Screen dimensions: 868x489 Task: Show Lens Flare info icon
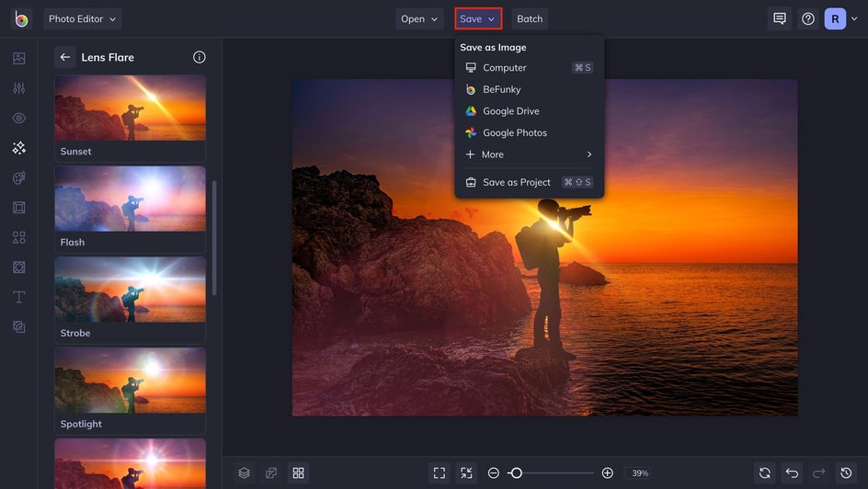click(x=200, y=57)
